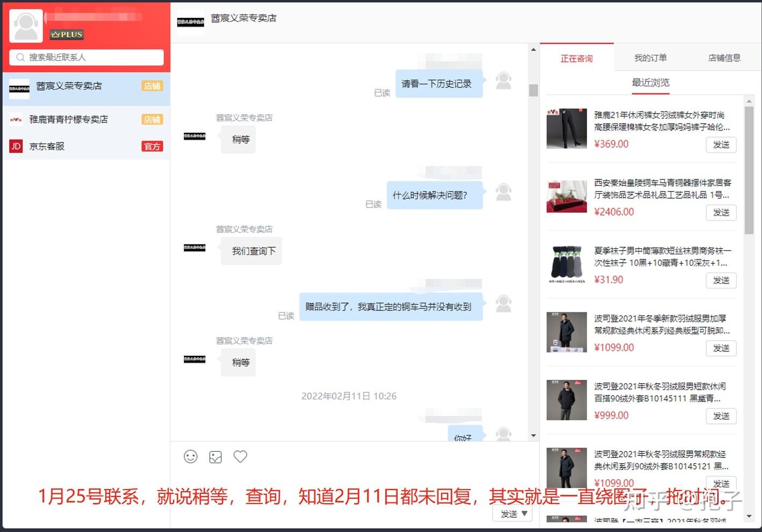Click the '什么时候解决问题?' message bubble
This screenshot has height=532, width=762.
pos(435,195)
